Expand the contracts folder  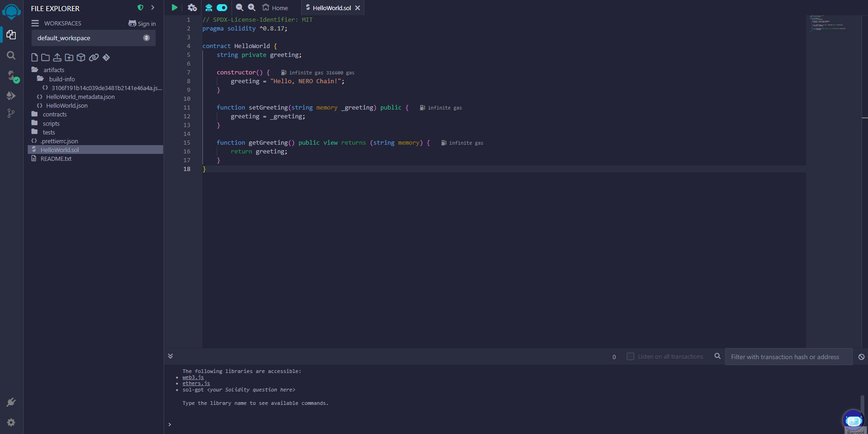point(55,114)
